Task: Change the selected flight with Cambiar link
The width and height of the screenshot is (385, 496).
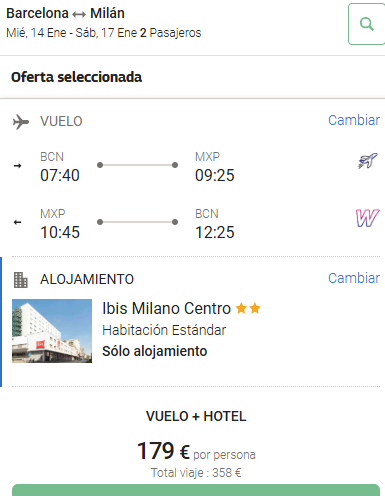Action: (354, 120)
